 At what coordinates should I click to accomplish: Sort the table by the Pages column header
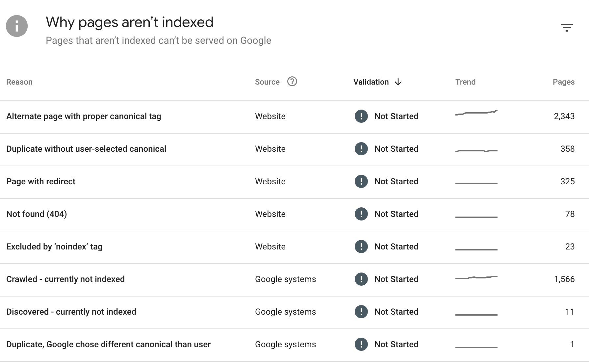click(x=563, y=82)
